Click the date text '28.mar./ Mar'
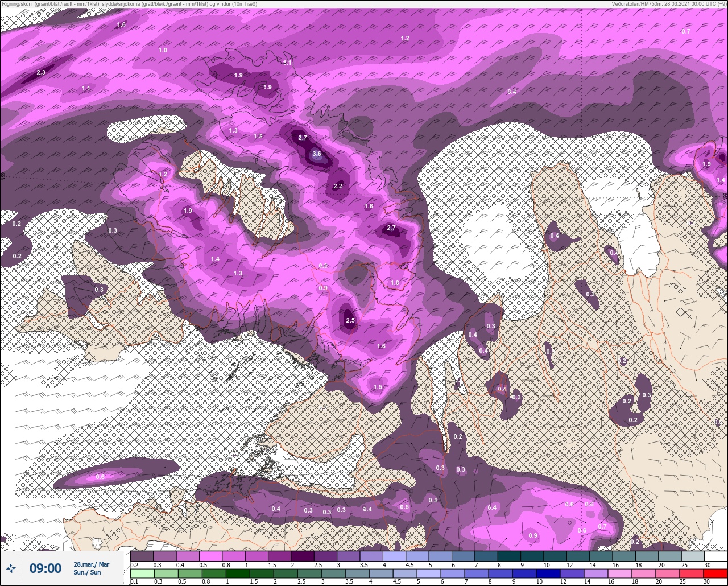Viewport: 728px width, 586px height. click(x=91, y=564)
